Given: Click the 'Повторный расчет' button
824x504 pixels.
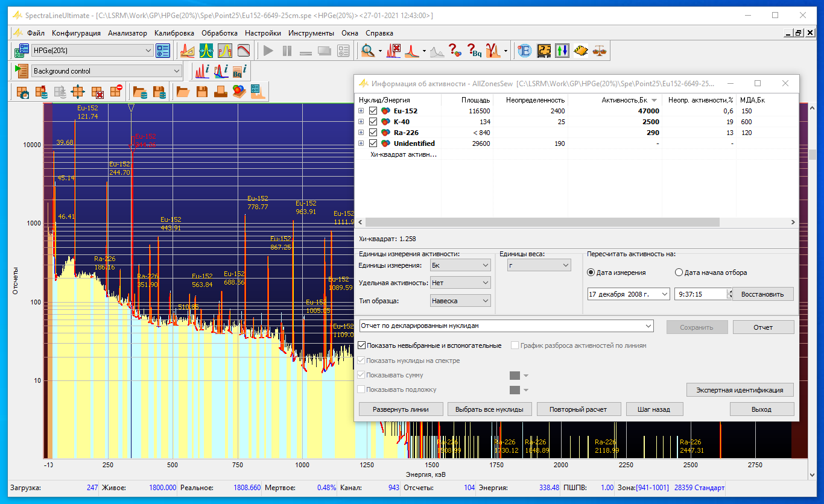Looking at the screenshot, I should coord(578,409).
